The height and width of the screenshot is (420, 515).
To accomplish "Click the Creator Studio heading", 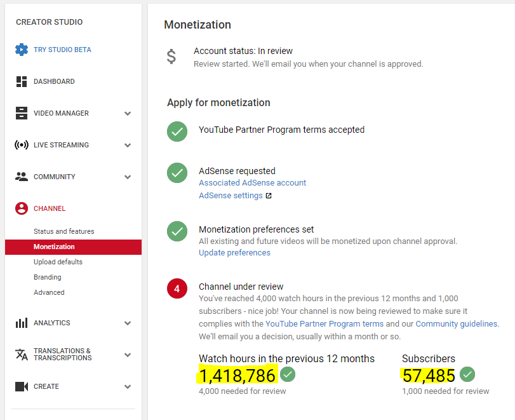I will (x=50, y=22).
